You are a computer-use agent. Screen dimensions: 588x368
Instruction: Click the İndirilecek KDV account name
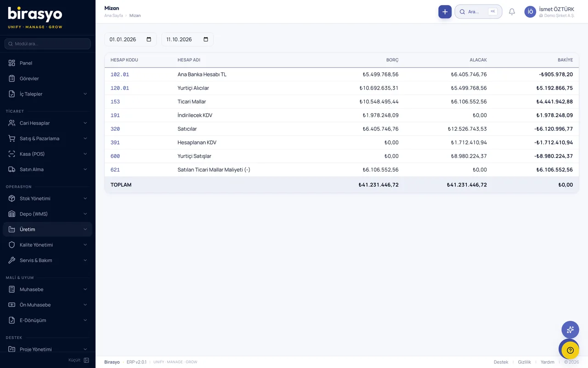[x=195, y=115]
